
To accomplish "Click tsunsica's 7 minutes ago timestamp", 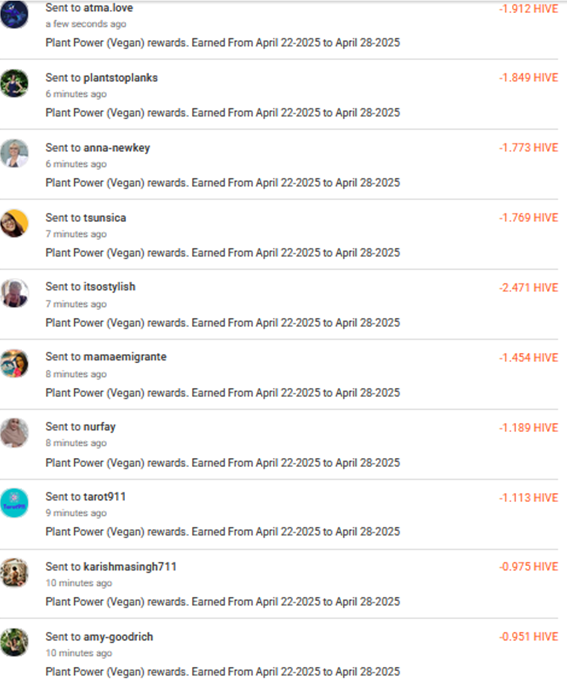I will pos(76,234).
